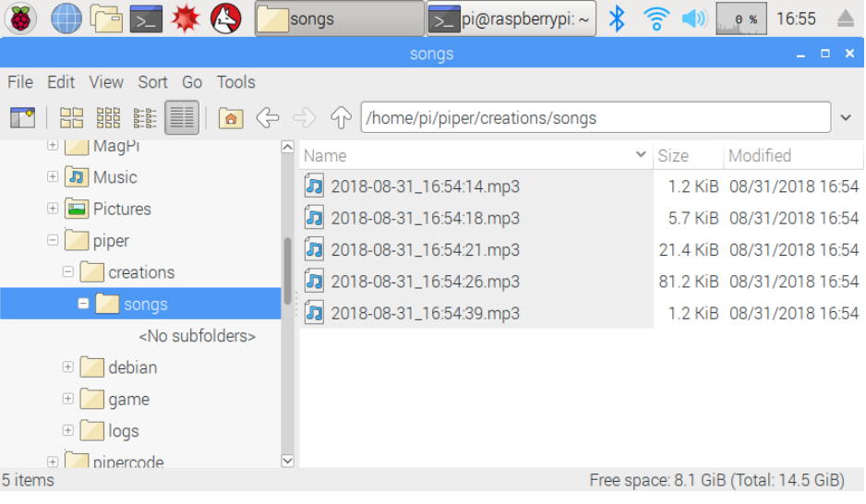Expand the debian folder
This screenshot has width=866, height=504.
coord(68,366)
